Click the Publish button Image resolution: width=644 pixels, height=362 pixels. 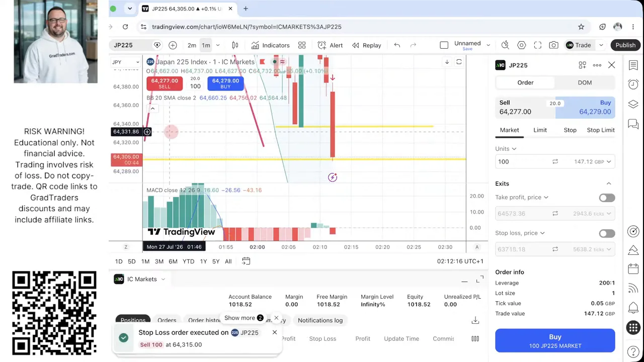click(625, 45)
